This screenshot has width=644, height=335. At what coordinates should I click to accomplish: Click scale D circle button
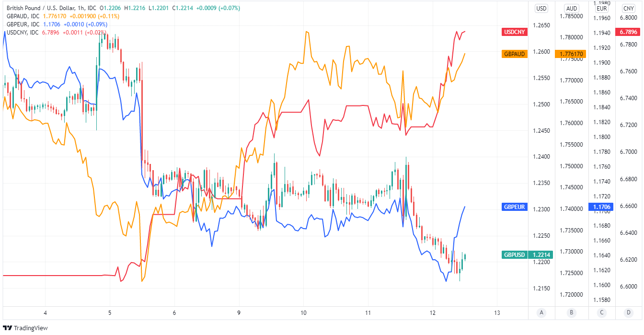[628, 313]
